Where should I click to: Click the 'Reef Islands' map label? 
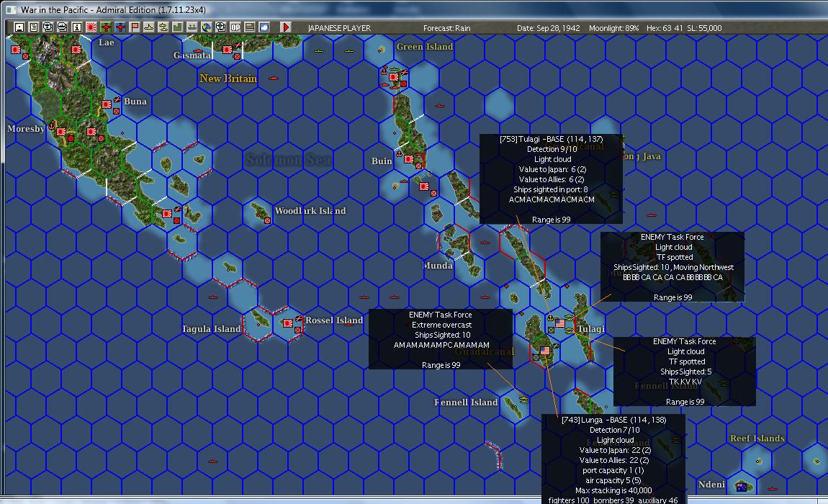click(x=757, y=438)
